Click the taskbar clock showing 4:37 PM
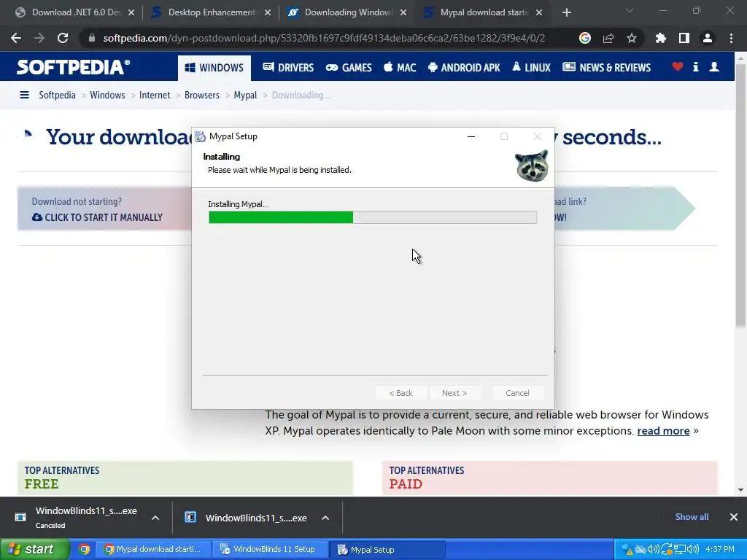 (x=719, y=550)
